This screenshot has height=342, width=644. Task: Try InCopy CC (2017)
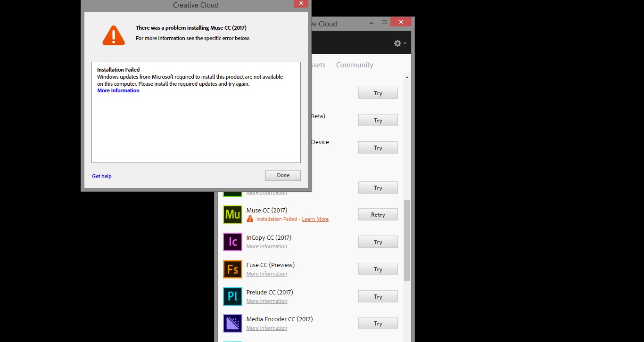tap(378, 242)
